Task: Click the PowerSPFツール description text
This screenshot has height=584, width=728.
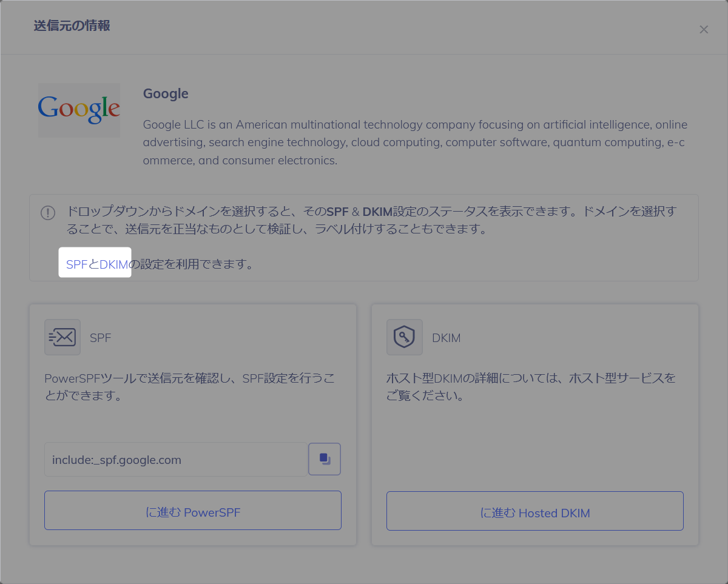Action: (x=190, y=387)
